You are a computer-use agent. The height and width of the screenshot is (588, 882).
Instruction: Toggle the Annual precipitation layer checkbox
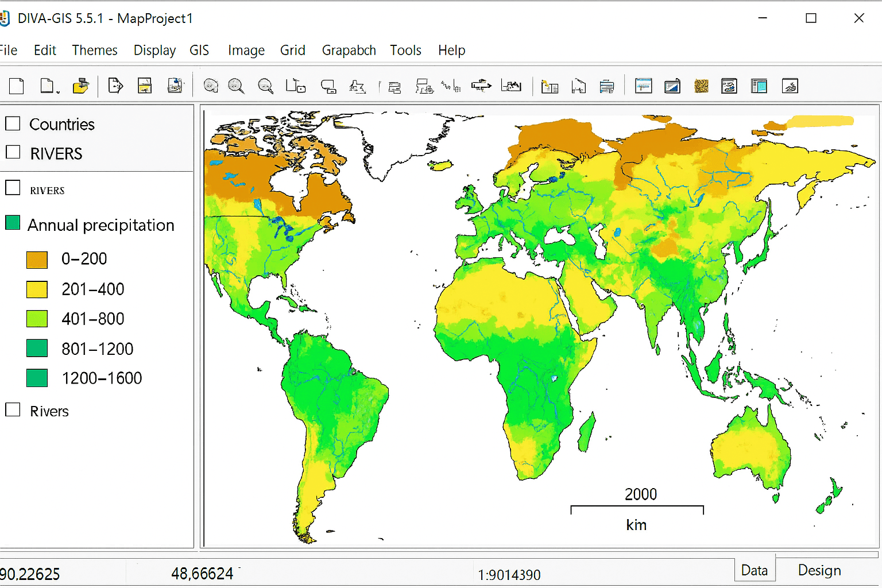tap(13, 223)
